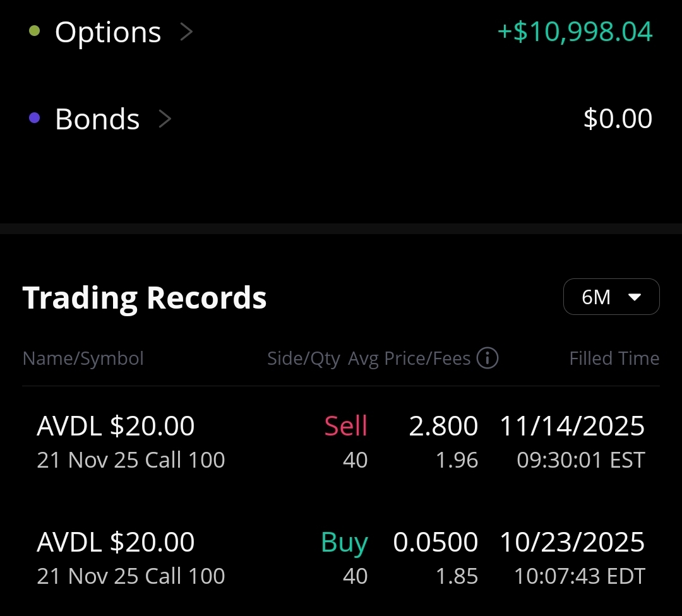Tap the red Sell label
This screenshot has height=616, width=682.
(346, 425)
